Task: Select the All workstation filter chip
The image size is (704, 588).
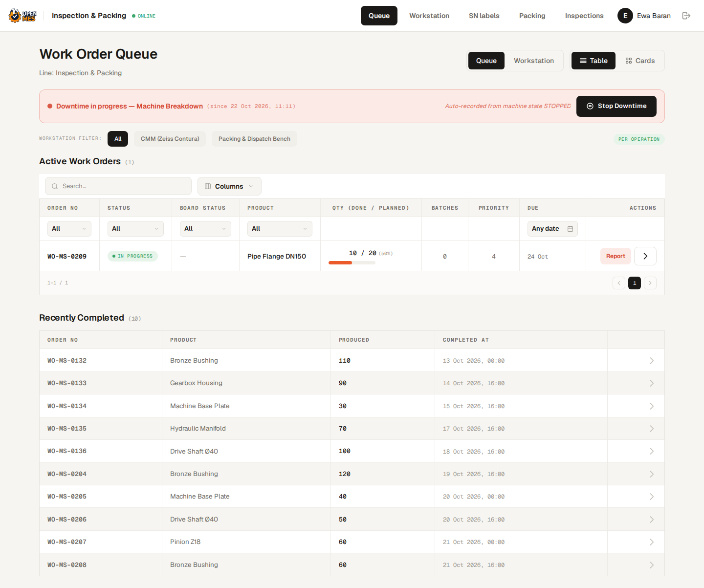Action: click(x=118, y=139)
